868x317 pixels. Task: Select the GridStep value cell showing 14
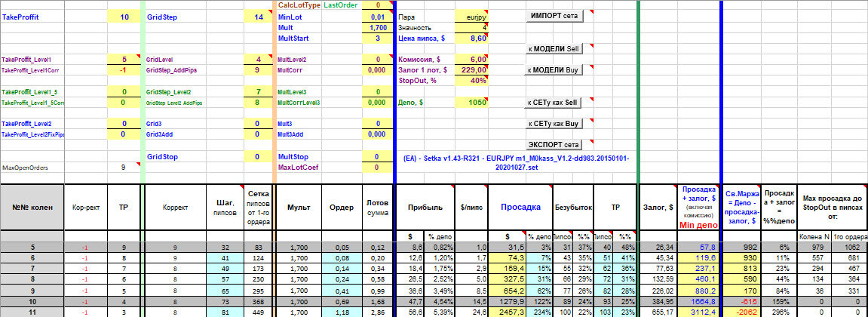coord(259,17)
